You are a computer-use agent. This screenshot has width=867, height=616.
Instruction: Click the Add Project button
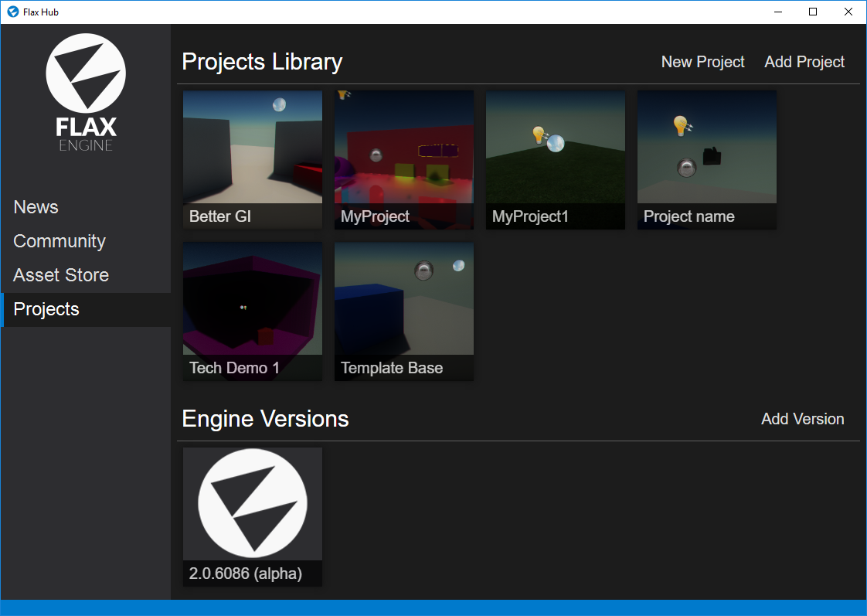click(804, 62)
